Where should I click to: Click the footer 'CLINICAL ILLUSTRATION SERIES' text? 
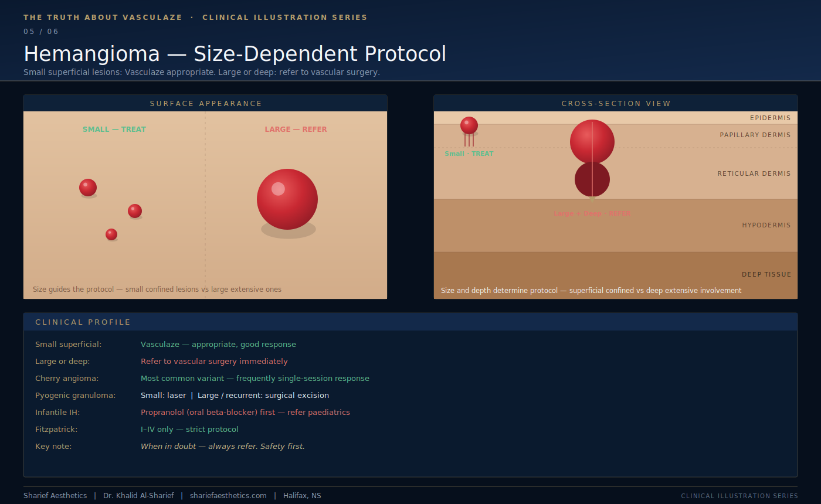[x=739, y=496]
